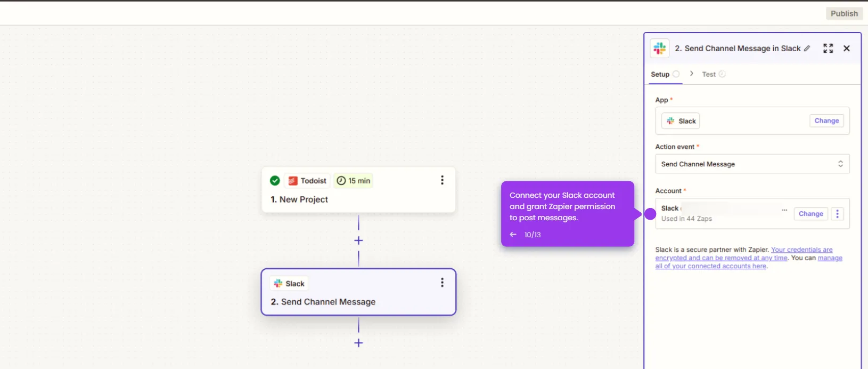Image resolution: width=868 pixels, height=369 pixels.
Task: Go back using the tour tooltip arrow
Action: point(513,235)
